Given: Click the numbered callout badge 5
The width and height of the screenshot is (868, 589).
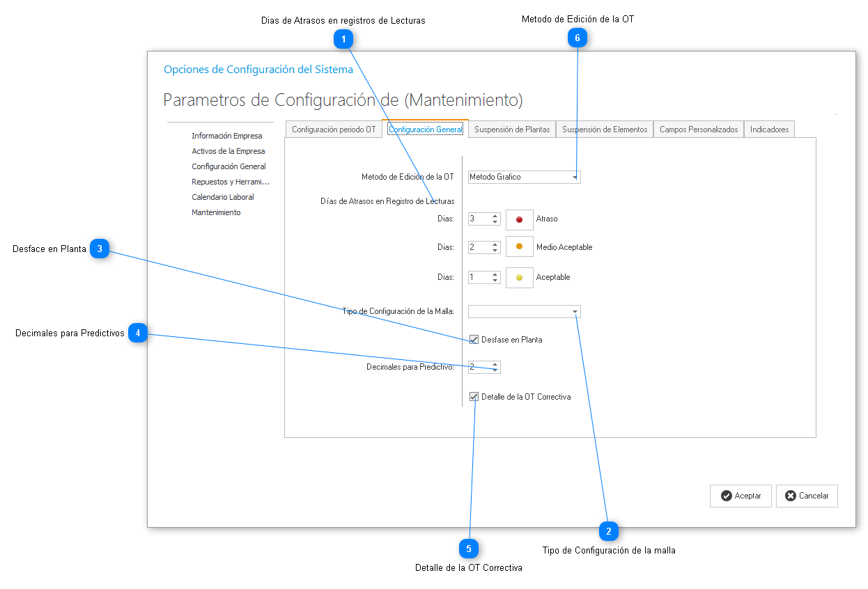Looking at the screenshot, I should pyautogui.click(x=469, y=549).
